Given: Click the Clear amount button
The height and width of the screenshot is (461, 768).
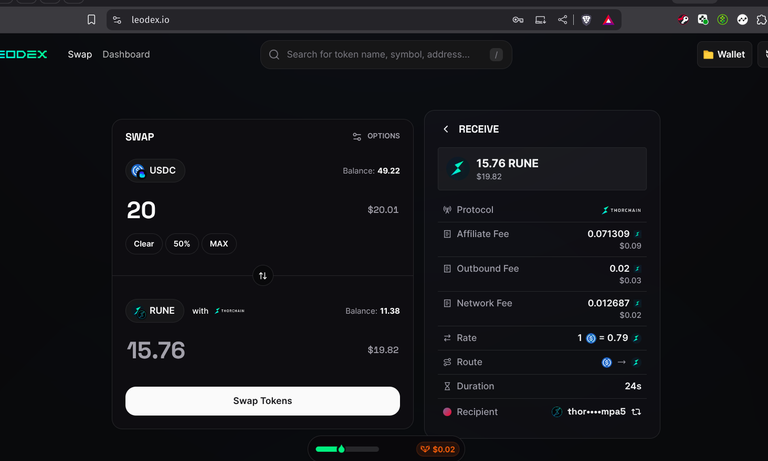Looking at the screenshot, I should 144,243.
